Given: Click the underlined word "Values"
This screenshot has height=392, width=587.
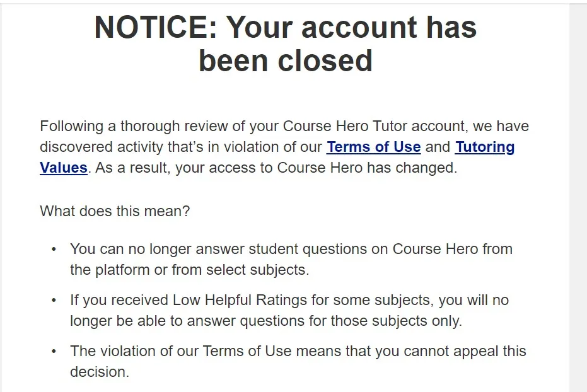Looking at the screenshot, I should (63, 168).
